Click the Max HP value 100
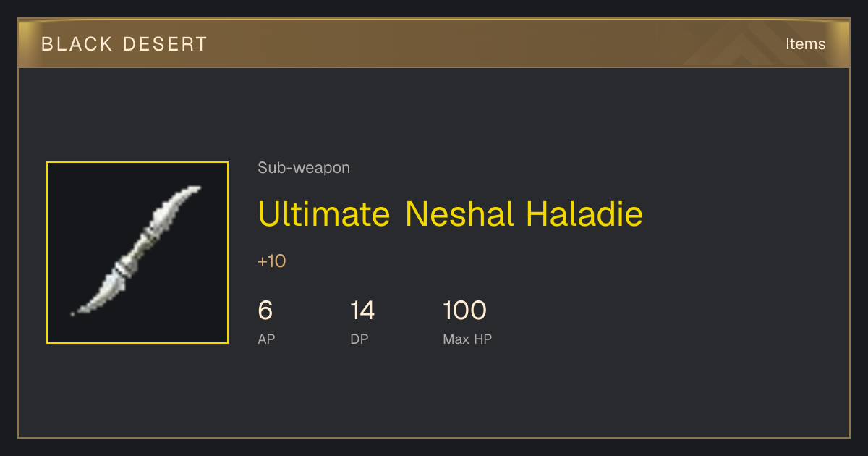Screen dimensions: 868x456 tap(464, 311)
